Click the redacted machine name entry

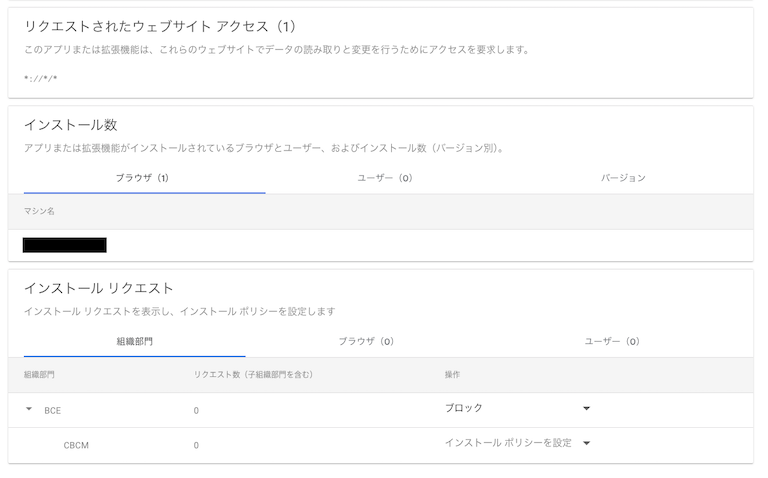tap(65, 245)
